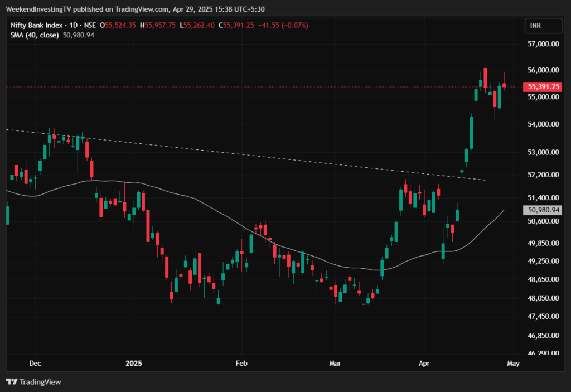The height and width of the screenshot is (392, 571).
Task: Select the 54,000.00 price axis label
Action: click(543, 124)
